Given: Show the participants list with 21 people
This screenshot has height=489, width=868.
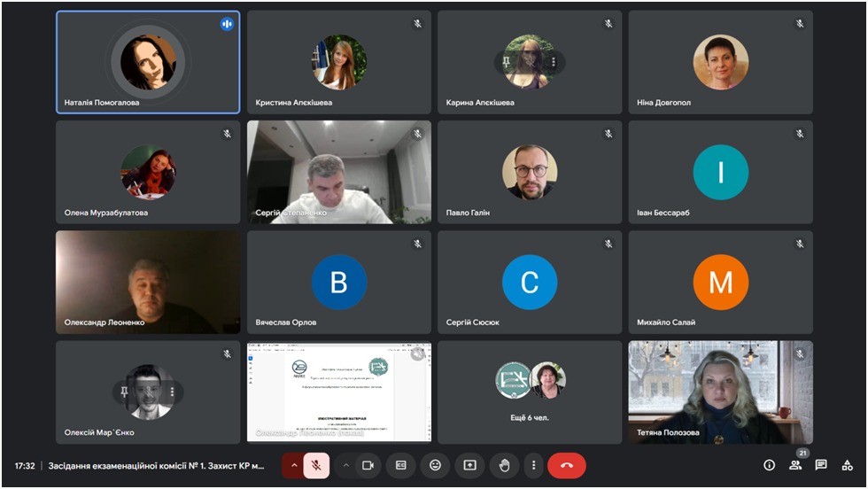Looking at the screenshot, I should coord(795,465).
